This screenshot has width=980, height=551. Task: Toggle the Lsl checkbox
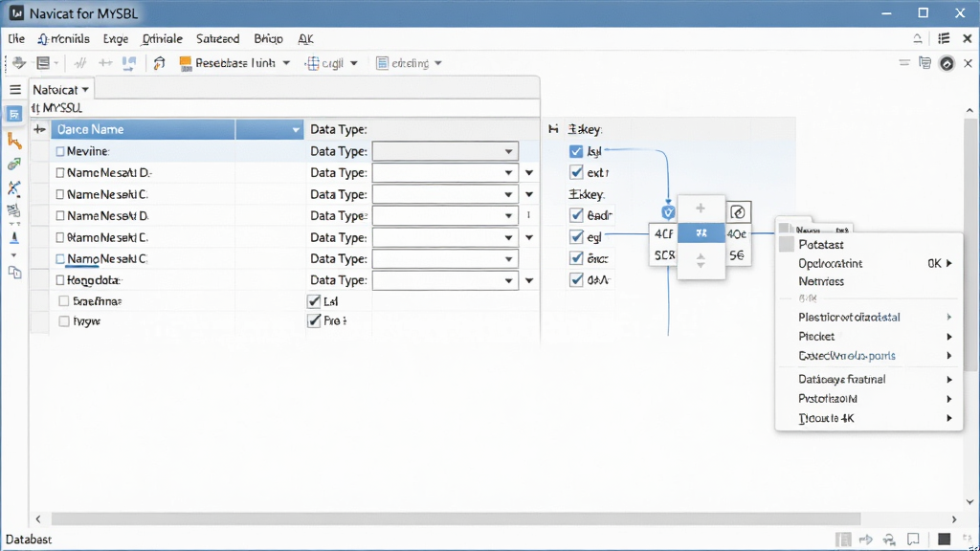click(x=314, y=301)
